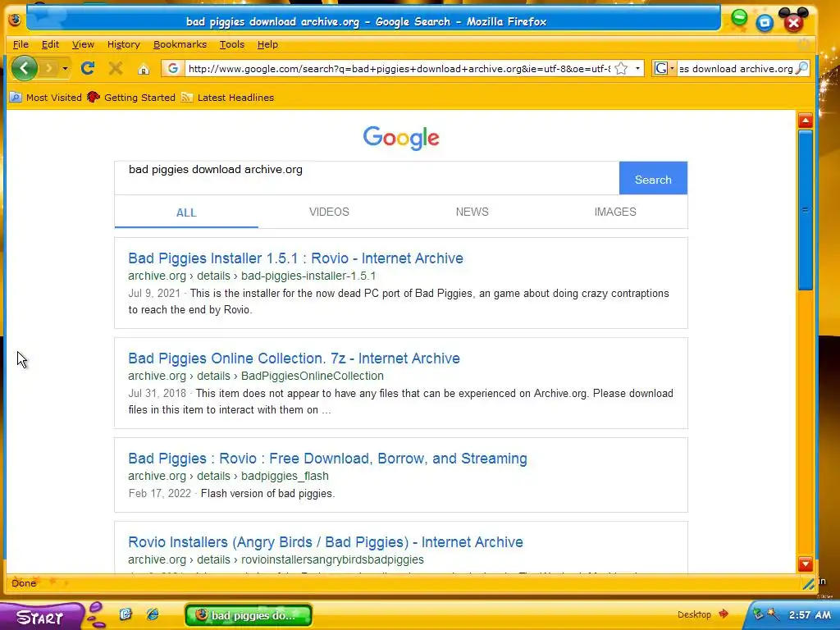
Task: Switch to the IMAGES tab
Action: [x=615, y=212]
